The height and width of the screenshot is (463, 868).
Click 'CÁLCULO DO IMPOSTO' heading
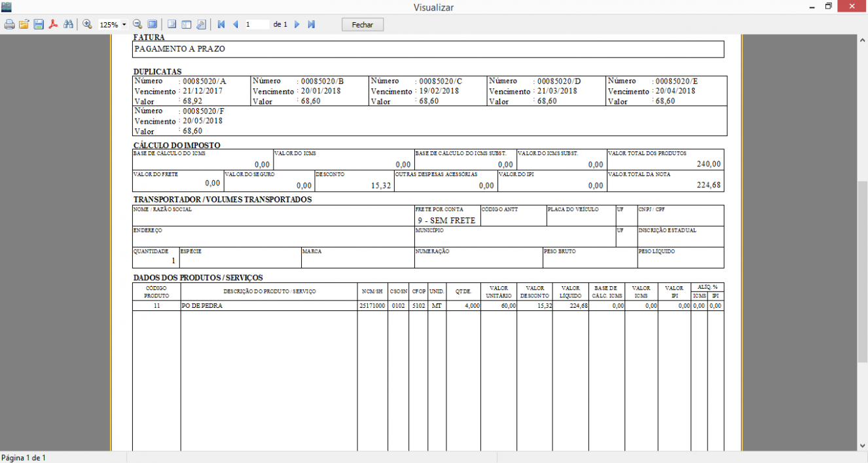(x=177, y=145)
